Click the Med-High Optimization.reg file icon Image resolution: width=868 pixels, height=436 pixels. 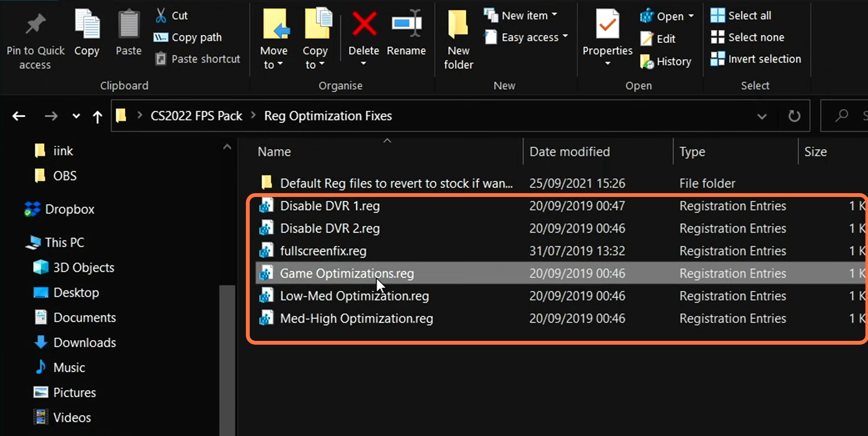coord(266,318)
